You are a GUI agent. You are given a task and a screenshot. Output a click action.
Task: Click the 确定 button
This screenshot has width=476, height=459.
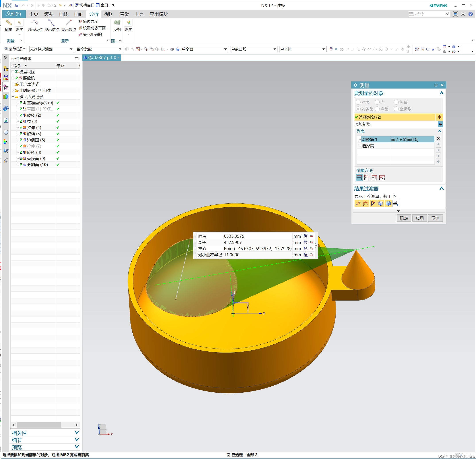tap(404, 218)
